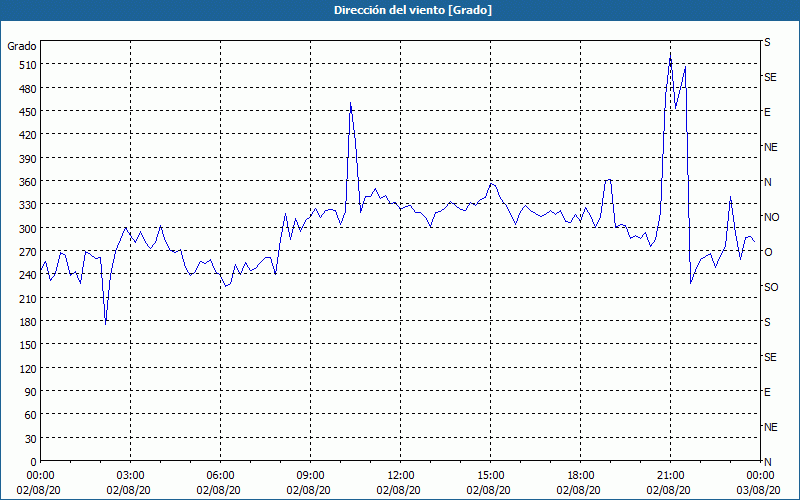Click the "NE" compass label near 405 degrees
Image resolution: width=800 pixels, height=500 pixels.
click(x=770, y=147)
